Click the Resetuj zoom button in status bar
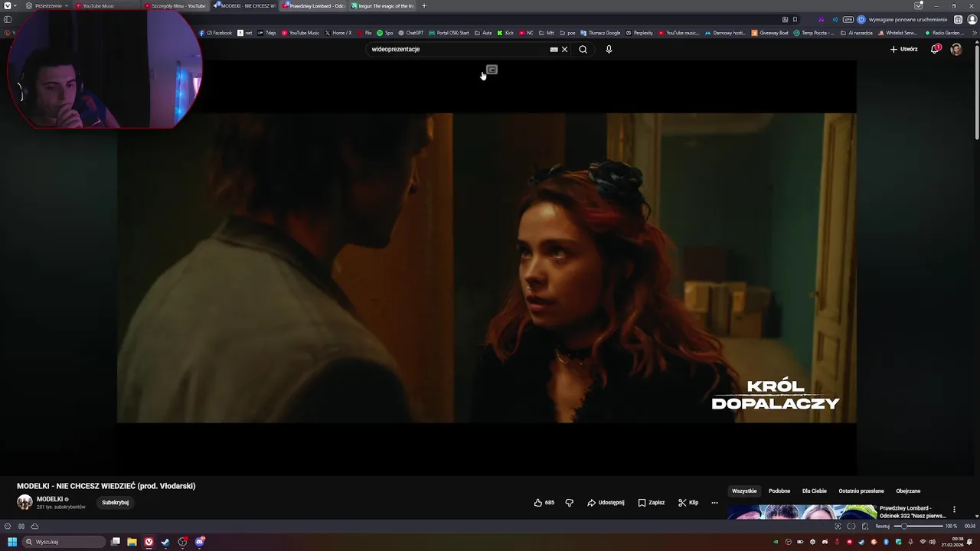980x551 pixels. [883, 527]
